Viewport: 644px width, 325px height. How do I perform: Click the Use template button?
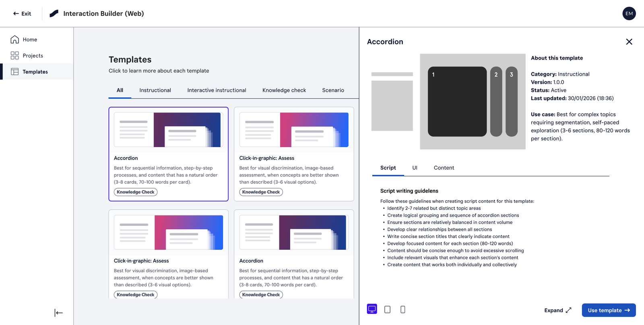609,310
